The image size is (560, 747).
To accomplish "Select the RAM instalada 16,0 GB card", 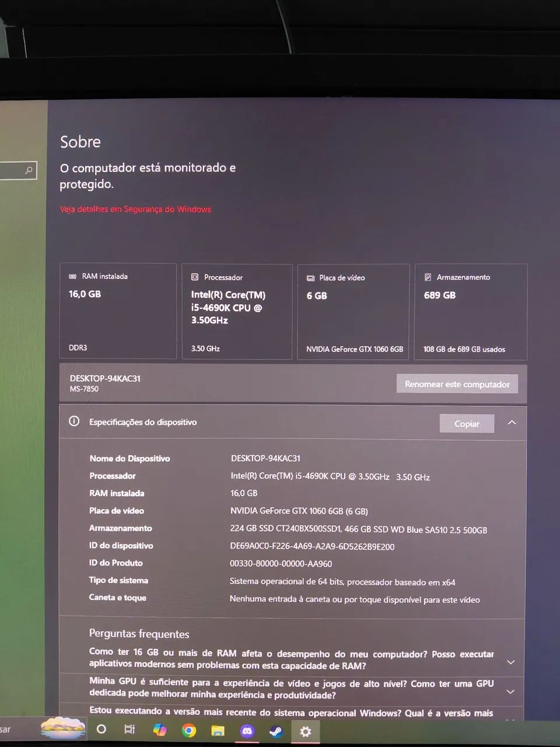I will [x=118, y=311].
